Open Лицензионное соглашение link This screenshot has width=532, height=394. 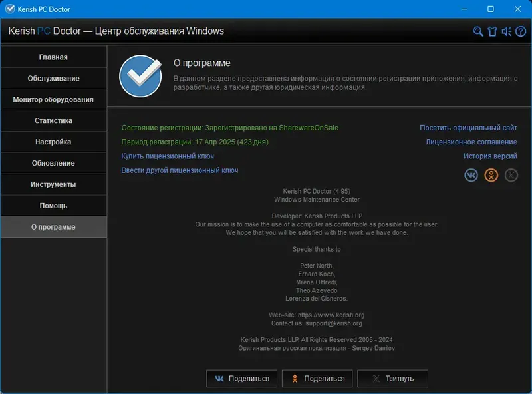(x=471, y=142)
